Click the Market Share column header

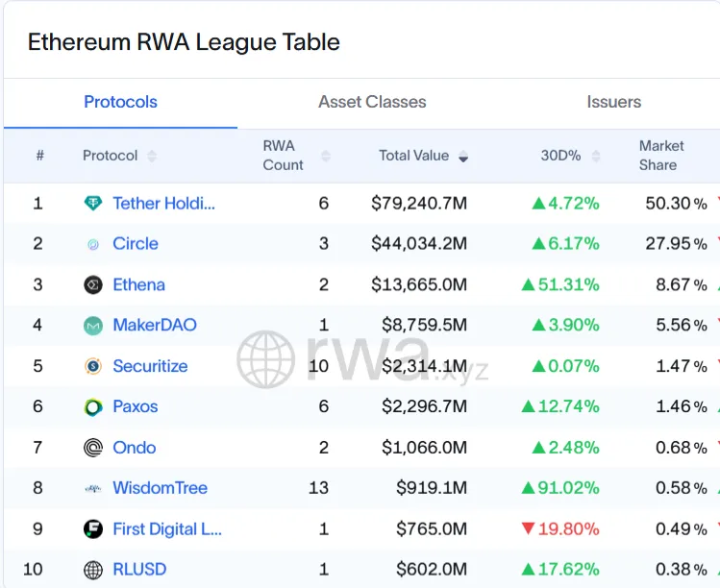click(x=661, y=156)
